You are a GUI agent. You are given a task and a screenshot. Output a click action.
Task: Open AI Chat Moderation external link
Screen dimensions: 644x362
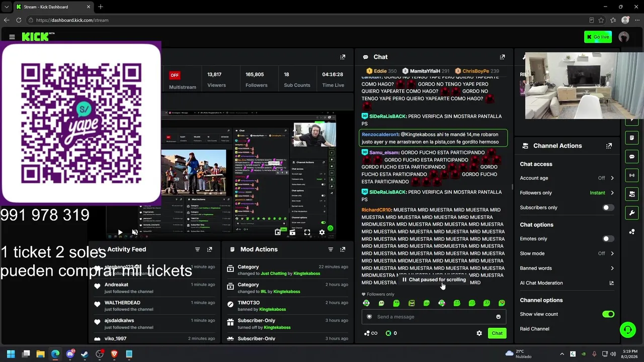[612, 283]
